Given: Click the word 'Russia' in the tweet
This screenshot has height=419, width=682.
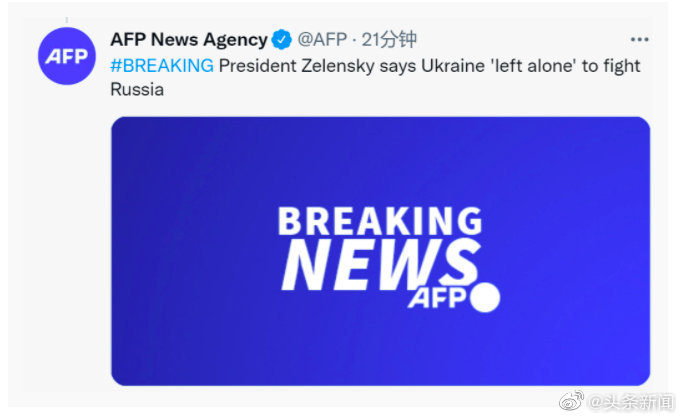Looking at the screenshot, I should coord(137,89).
